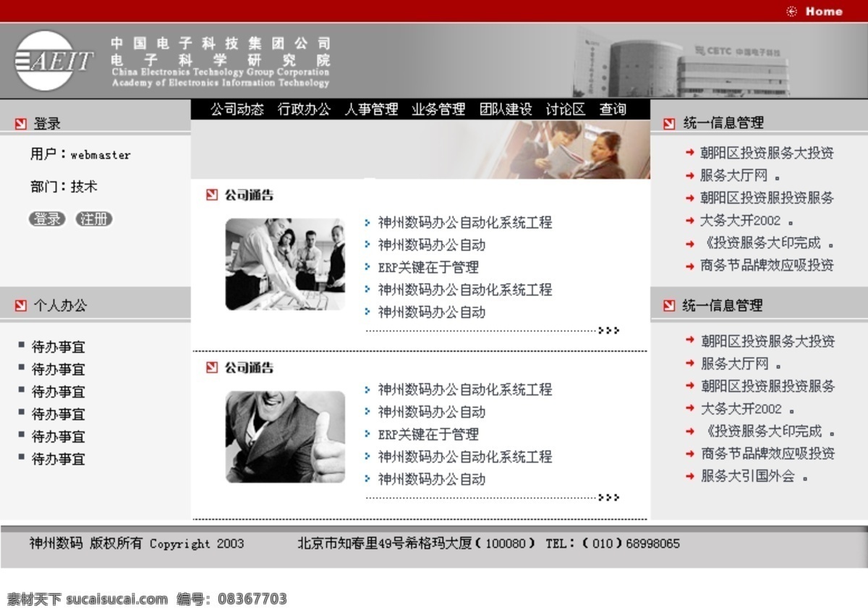Click the >>> more arrows in upper 公司通告
The width and height of the screenshot is (868, 616).
(x=609, y=331)
